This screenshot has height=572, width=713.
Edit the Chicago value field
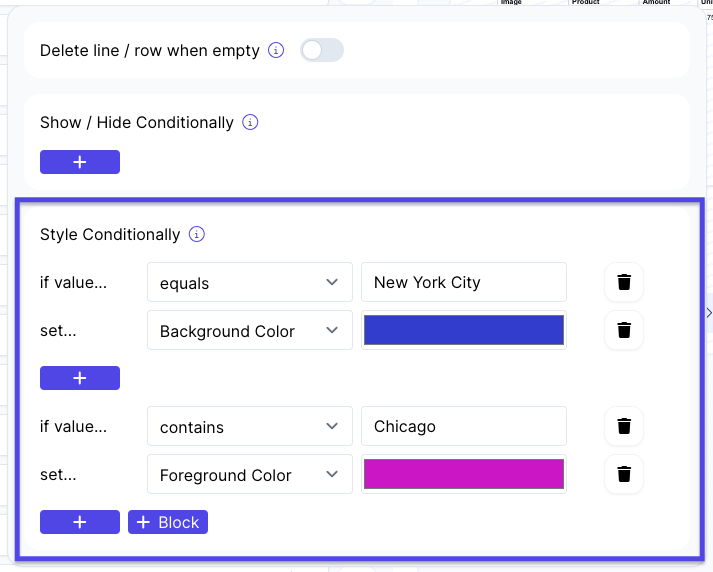(464, 426)
